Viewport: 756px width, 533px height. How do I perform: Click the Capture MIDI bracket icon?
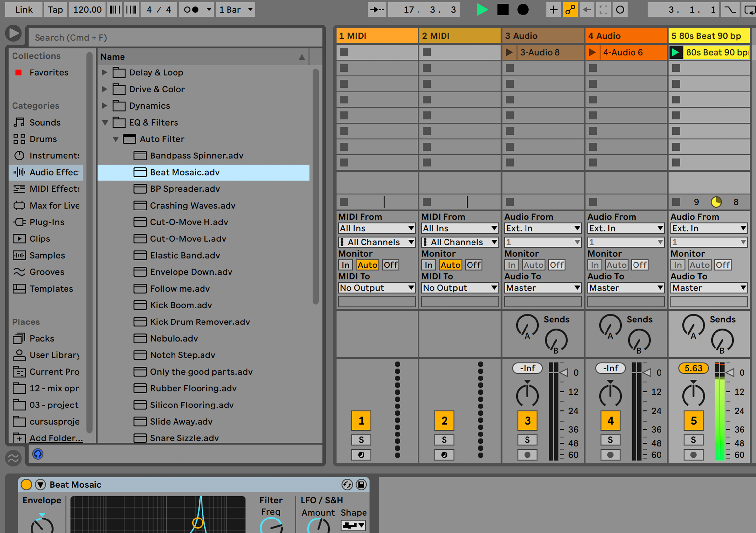click(x=603, y=10)
